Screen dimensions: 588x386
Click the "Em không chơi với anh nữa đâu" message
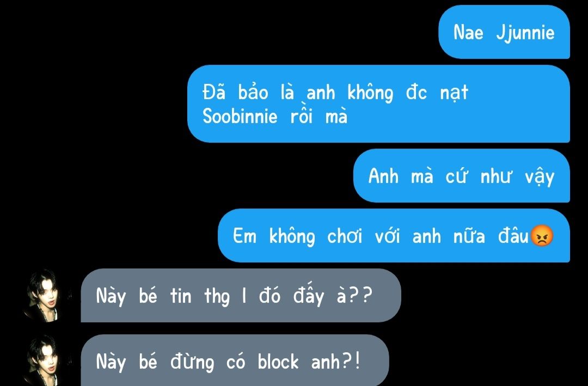point(394,236)
